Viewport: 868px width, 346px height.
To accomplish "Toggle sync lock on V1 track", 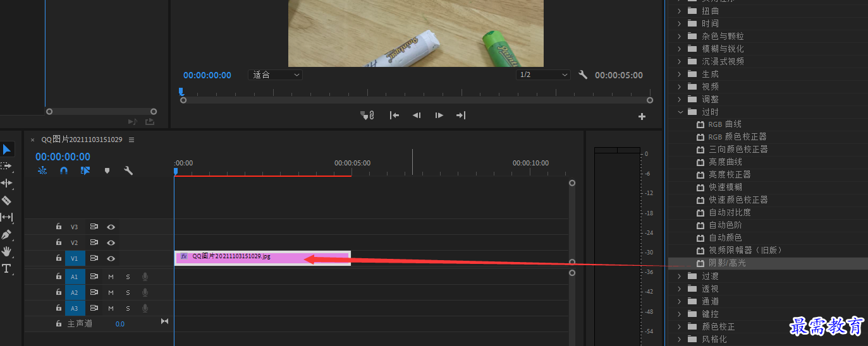I will tap(94, 258).
